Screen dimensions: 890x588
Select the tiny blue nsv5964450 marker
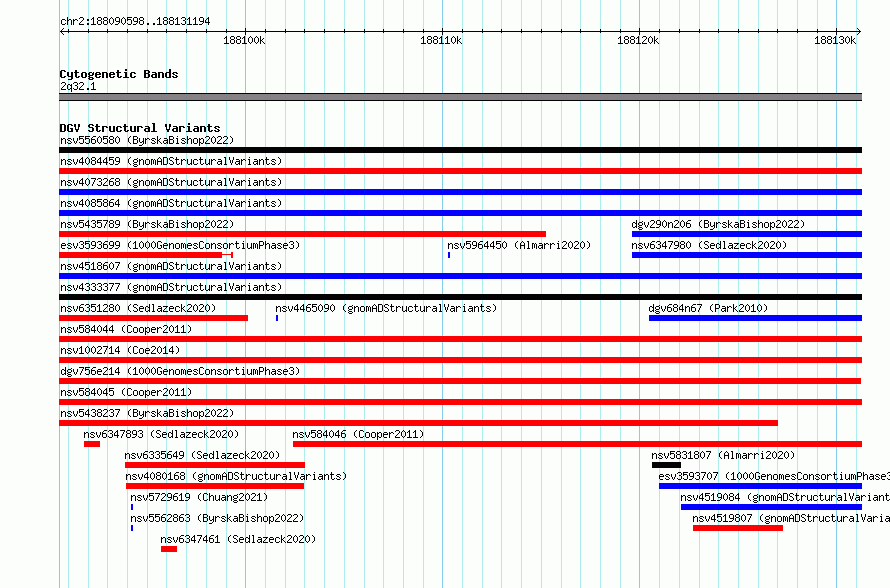tap(449, 255)
